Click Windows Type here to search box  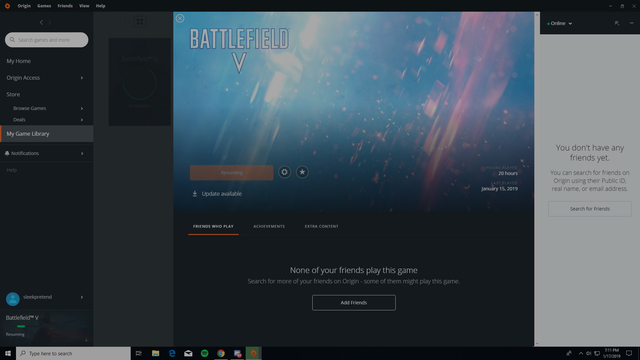(73, 353)
